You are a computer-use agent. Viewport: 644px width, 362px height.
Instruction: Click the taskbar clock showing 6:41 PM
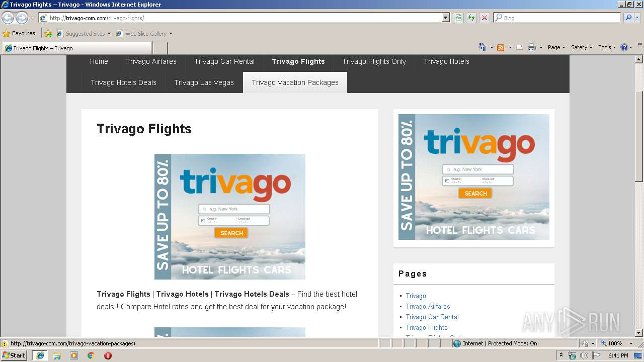point(618,355)
